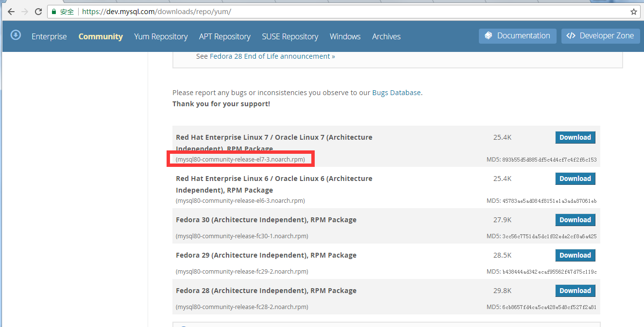
Task: Click the mysql80-community-release-fc29-2.noarch.rpm filename
Action: coord(242,272)
